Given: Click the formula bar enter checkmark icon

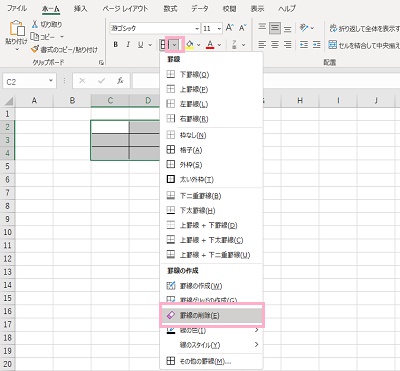Looking at the screenshot, I should [x=101, y=81].
